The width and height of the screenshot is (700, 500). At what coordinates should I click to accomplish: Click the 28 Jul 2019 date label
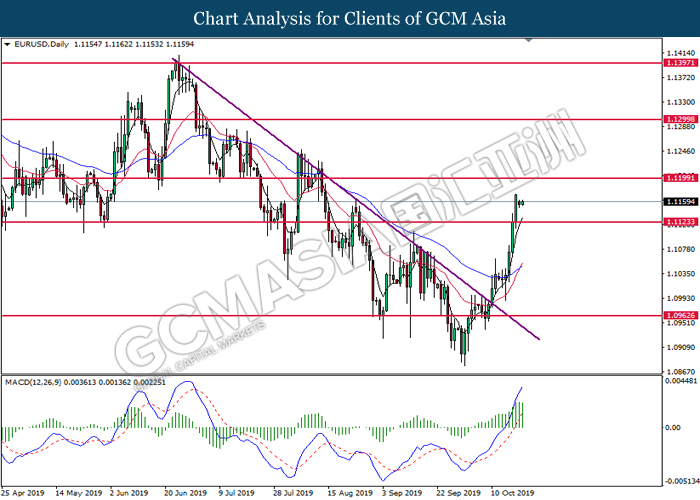pos(293,493)
